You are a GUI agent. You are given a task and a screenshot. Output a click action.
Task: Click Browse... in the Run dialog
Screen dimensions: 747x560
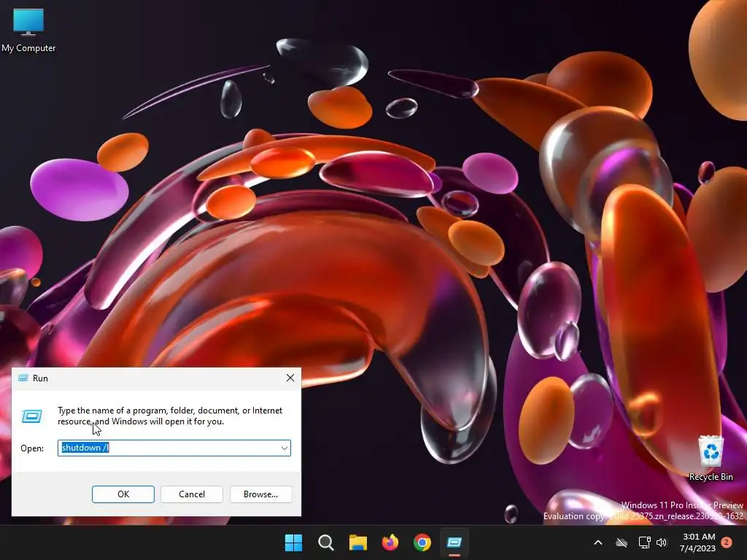coord(260,494)
